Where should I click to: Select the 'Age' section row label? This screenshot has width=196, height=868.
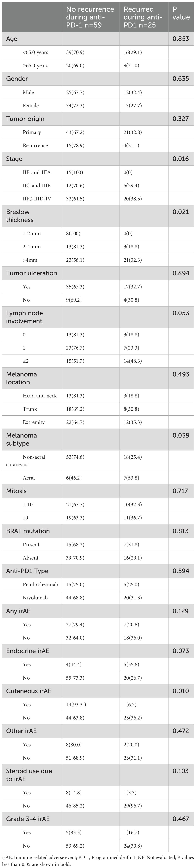[12, 39]
